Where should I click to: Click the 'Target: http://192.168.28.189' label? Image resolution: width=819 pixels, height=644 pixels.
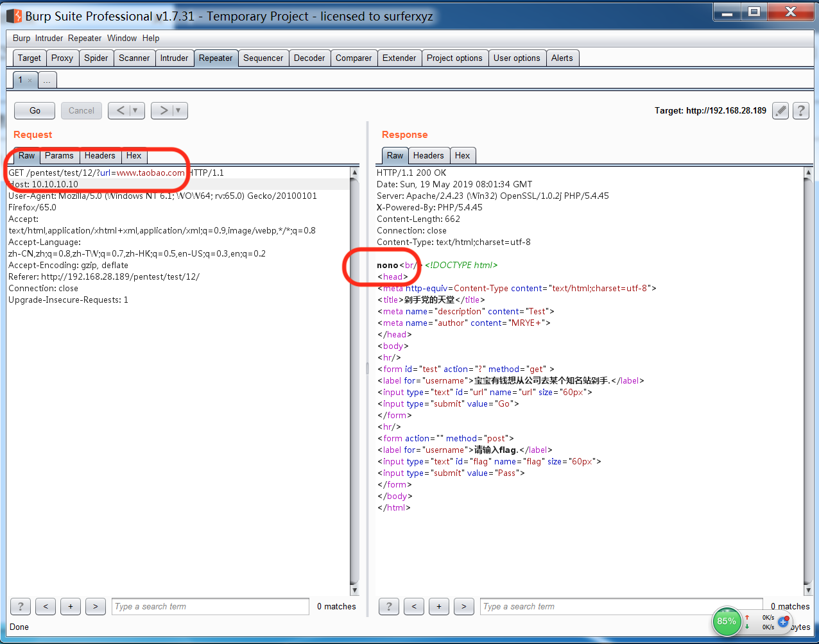pos(711,110)
